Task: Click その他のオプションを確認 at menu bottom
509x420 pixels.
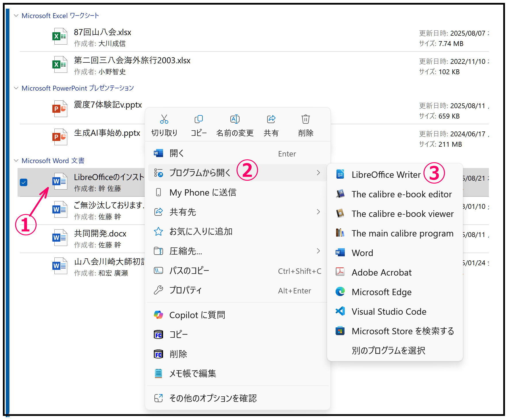Action: (213, 398)
